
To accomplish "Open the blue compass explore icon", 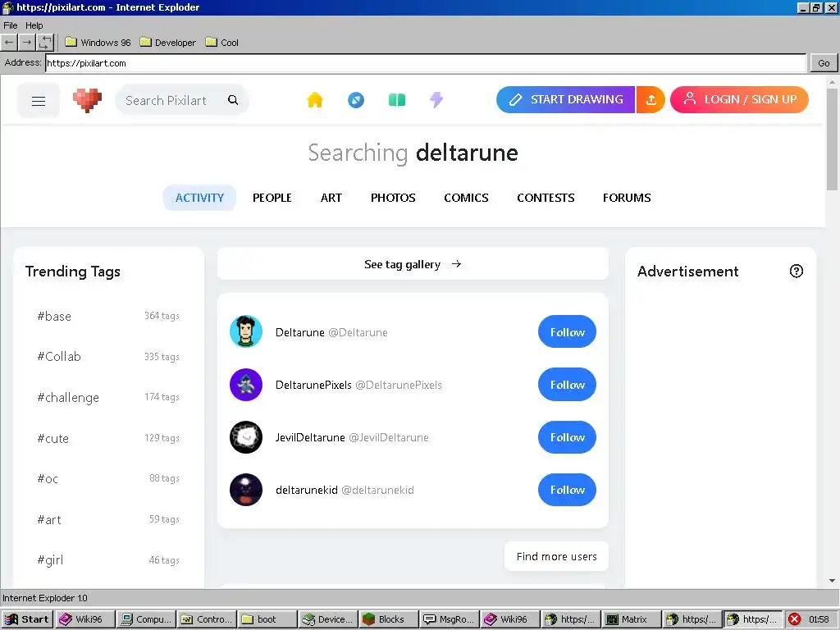I will (x=356, y=100).
